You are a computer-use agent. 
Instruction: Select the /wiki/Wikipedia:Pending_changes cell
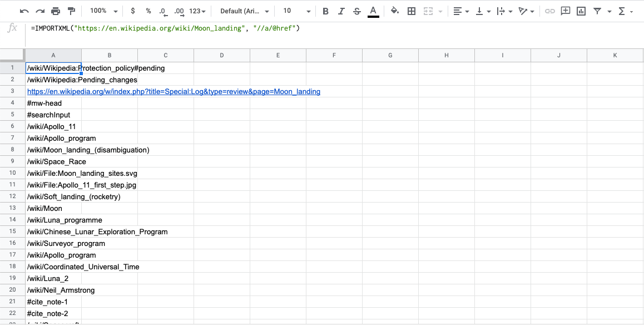click(53, 80)
